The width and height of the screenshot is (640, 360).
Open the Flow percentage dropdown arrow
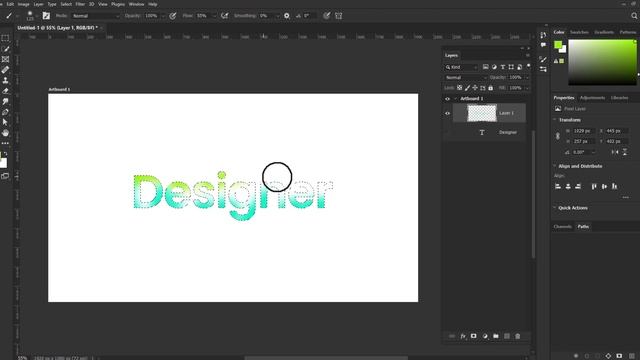coord(214,16)
